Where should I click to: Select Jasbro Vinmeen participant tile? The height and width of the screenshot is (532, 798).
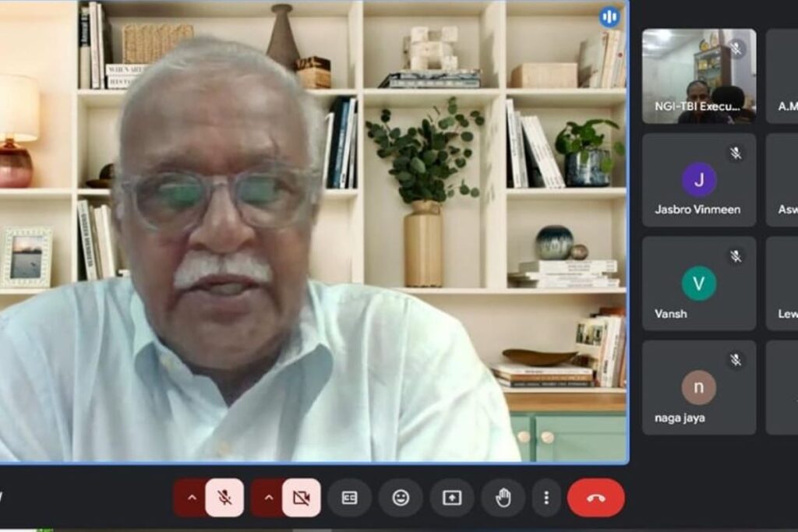point(699,180)
